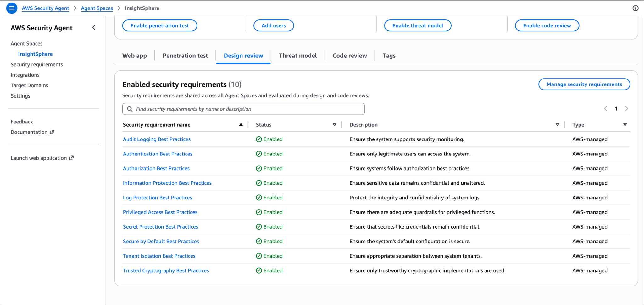
Task: Click Enable penetration test button
Action: [x=160, y=26]
